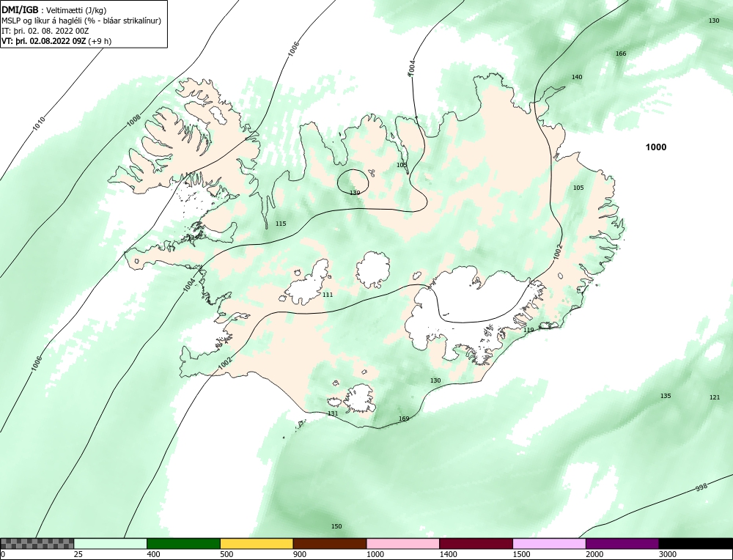Click the yellow 500–900 legend swatch

pyautogui.click(x=257, y=543)
